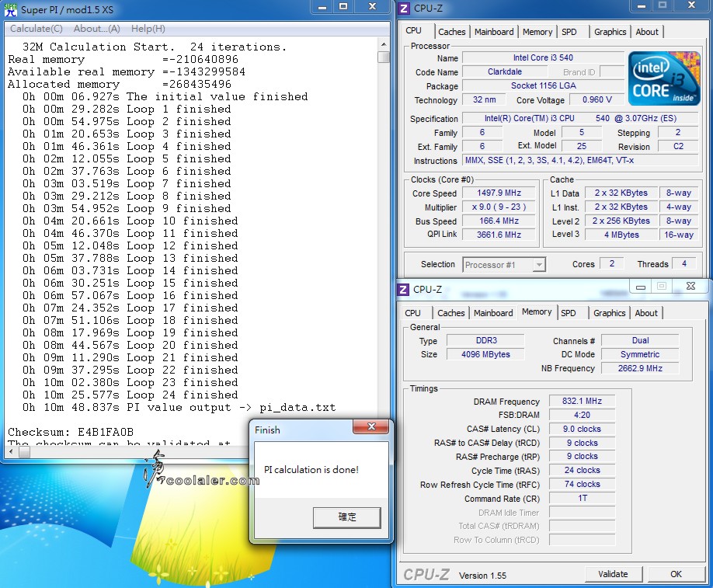Click the Level 2 cache value "2 x 256 KBytes"
Viewport: 713px width, 588px height.
(621, 221)
